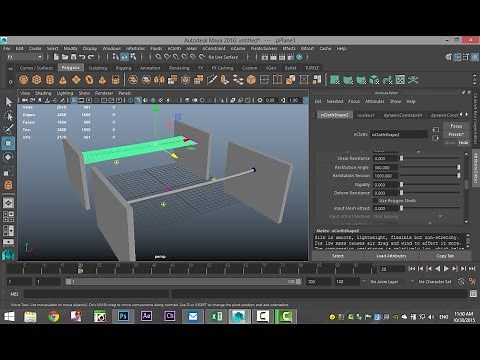Switch to the Sculpting shelf tab
Viewport: 480px width, 360px height.
click(x=98, y=68)
